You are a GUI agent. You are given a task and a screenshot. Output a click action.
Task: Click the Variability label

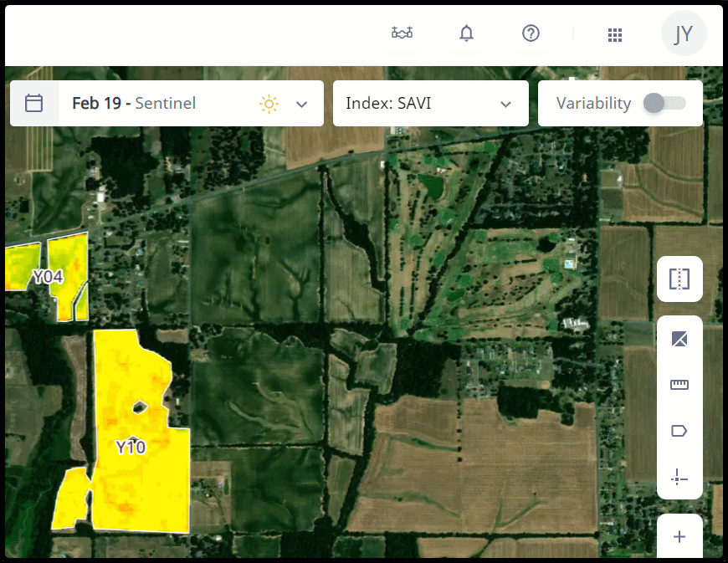tap(593, 104)
